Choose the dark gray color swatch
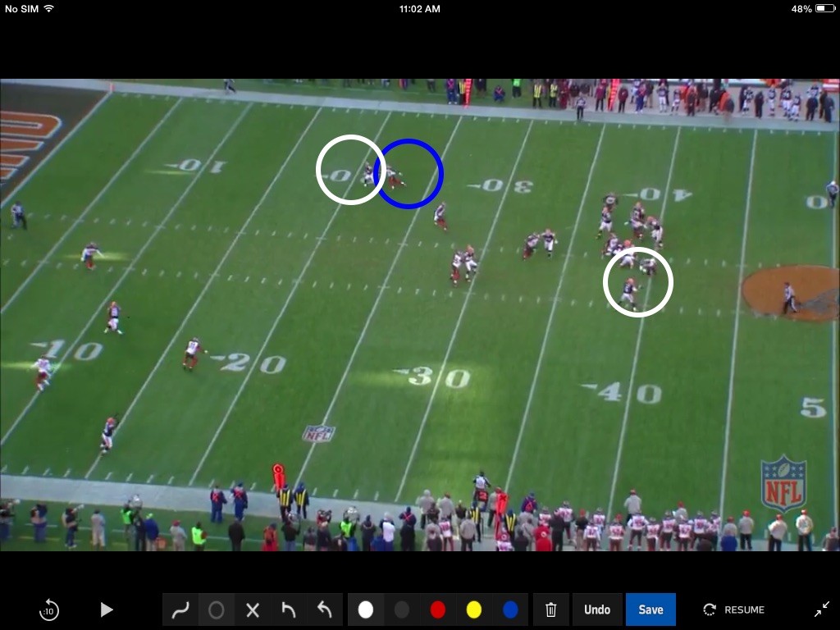840x630 pixels. coord(402,609)
